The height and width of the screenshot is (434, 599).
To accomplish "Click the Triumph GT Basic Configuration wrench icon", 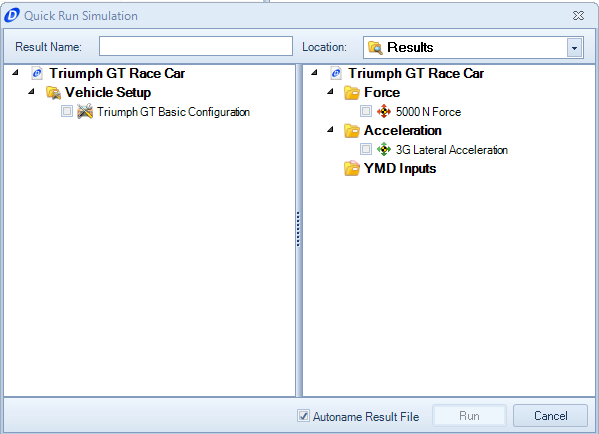I will 85,112.
